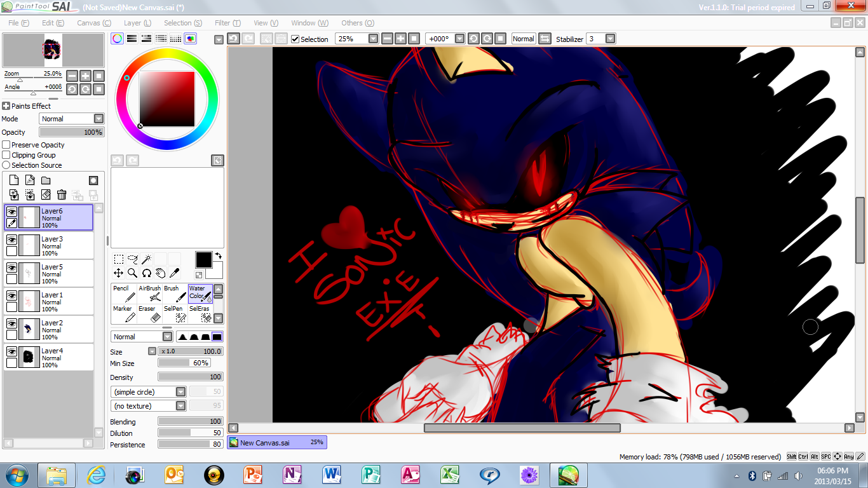Select the Water Color tool
This screenshot has height=488, width=868.
pyautogui.click(x=200, y=294)
